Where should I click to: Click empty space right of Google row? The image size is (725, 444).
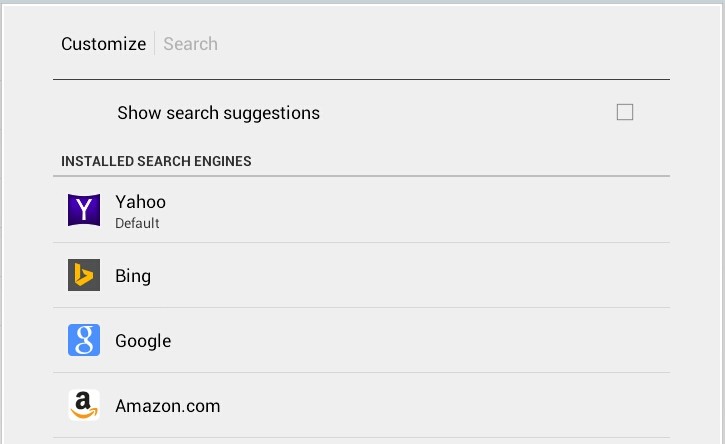point(450,340)
